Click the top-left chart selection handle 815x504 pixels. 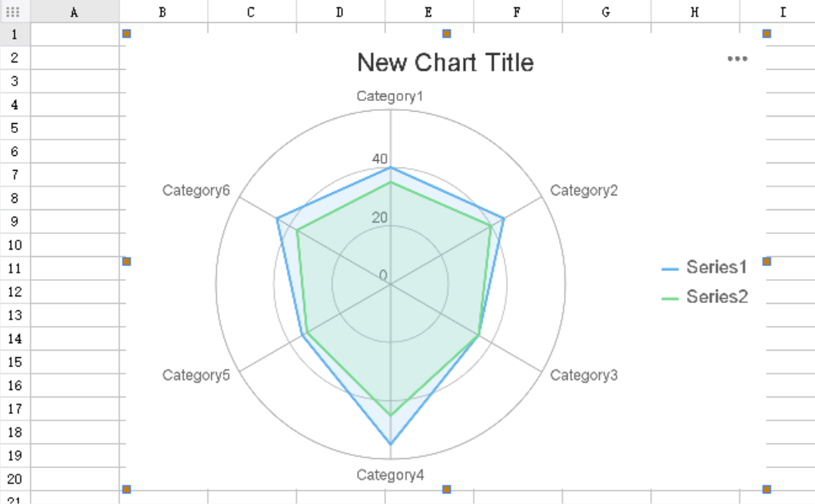(126, 34)
